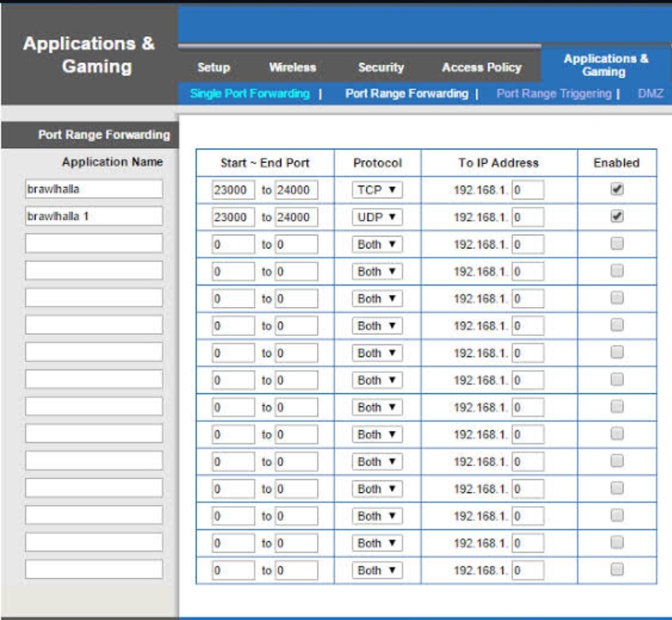Open the DMZ settings link
Viewport: 672px width, 620px height.
pos(650,93)
